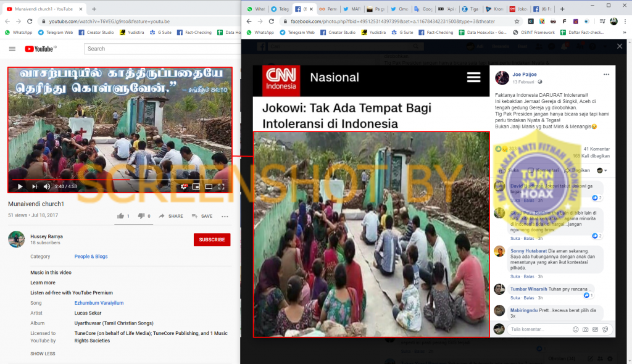This screenshot has height=364, width=632.
Task: Mute the YouTube video volume
Action: point(47,186)
